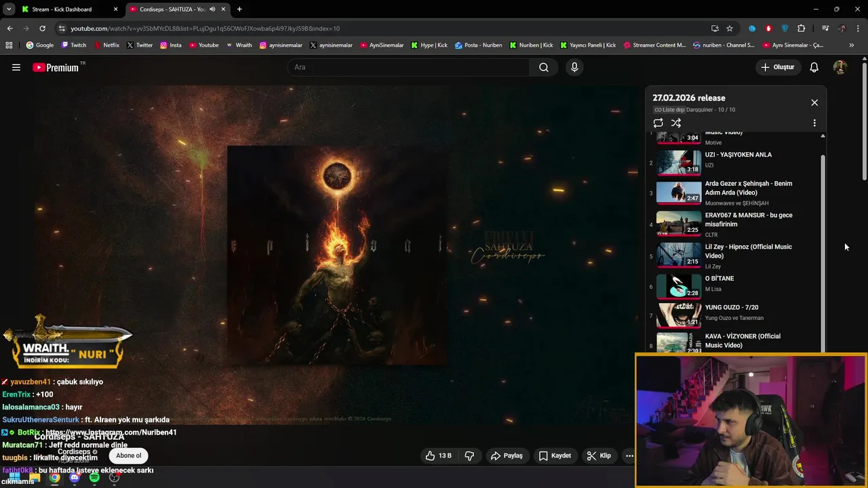Share the video with Paylaş
The height and width of the screenshot is (488, 868).
click(507, 455)
